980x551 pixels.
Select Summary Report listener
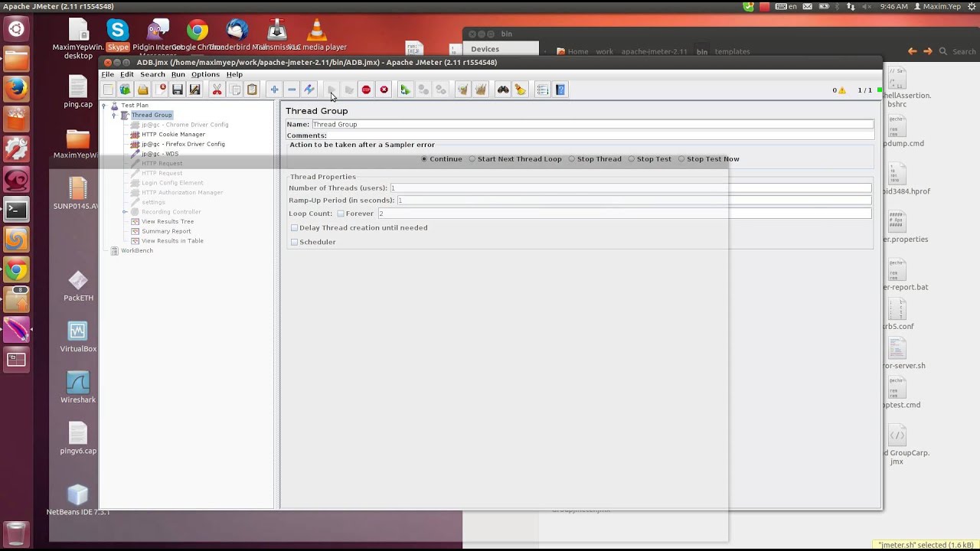166,231
